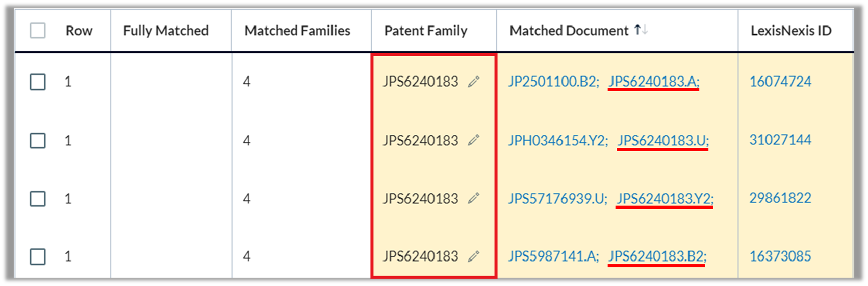Open LexisNexis ID 16373085 link
The image size is (868, 286).
pyautogui.click(x=780, y=256)
